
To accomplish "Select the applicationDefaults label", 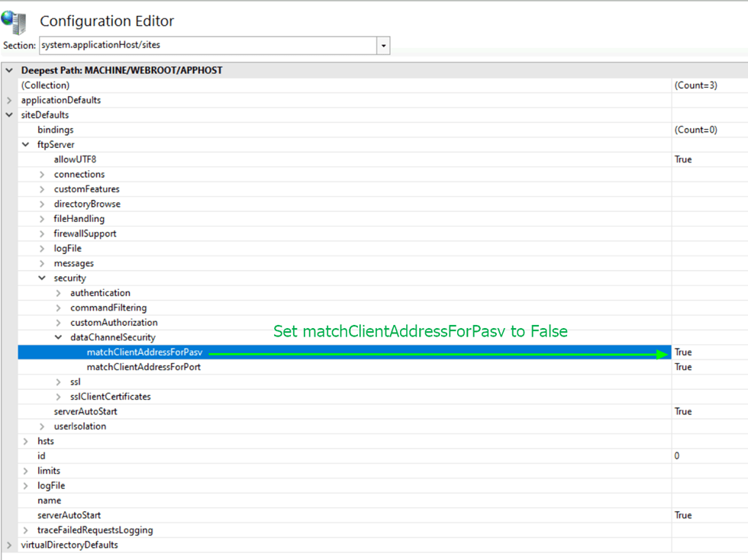I will pyautogui.click(x=61, y=100).
